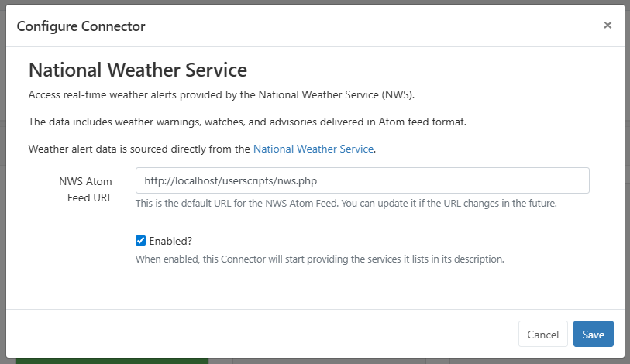
Task: Click the Configure Connector title
Action: (x=81, y=26)
